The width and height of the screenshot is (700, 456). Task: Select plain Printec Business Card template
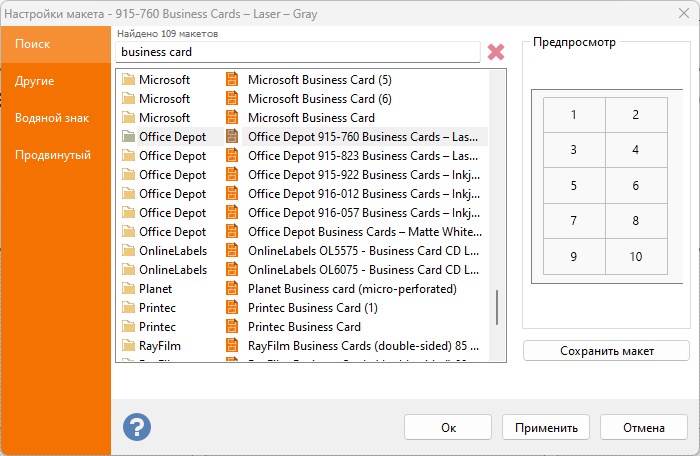pyautogui.click(x=304, y=326)
